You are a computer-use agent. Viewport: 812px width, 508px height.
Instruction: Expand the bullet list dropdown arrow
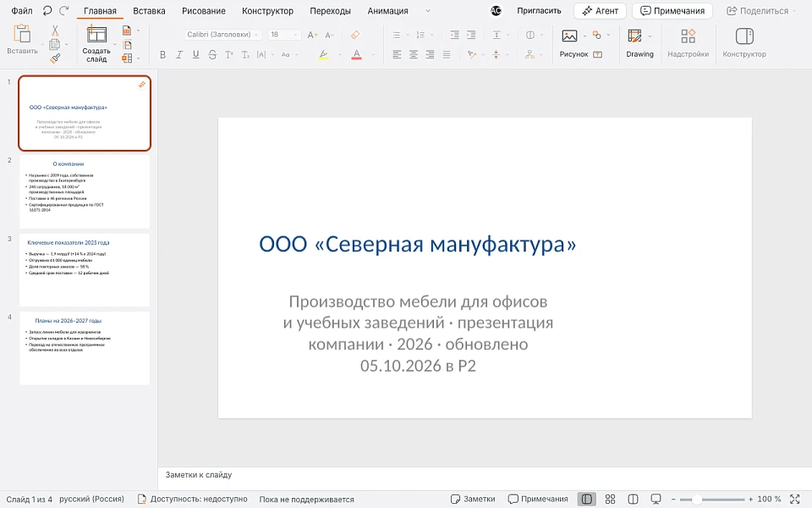pos(408,35)
